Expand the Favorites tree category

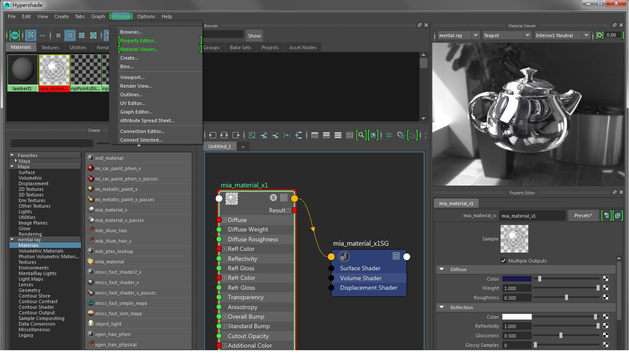[13, 155]
